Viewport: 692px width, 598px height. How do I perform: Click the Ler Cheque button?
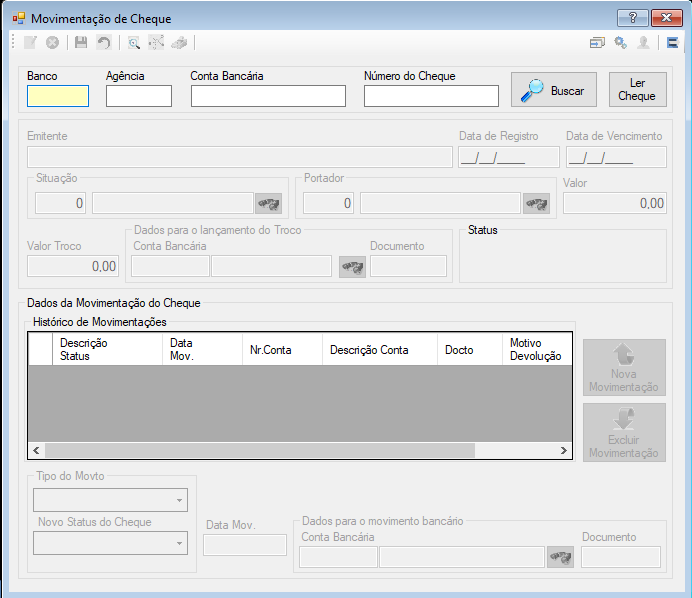click(x=638, y=90)
